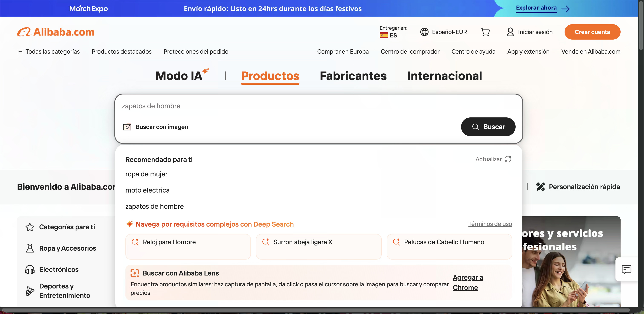Click the shopping cart icon
This screenshot has height=314, width=644.
pyautogui.click(x=485, y=32)
